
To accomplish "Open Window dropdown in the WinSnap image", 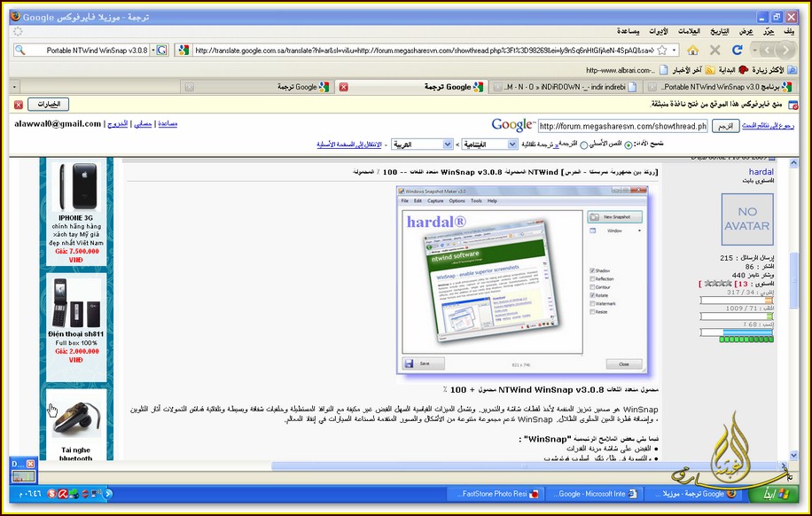I will click(x=639, y=231).
